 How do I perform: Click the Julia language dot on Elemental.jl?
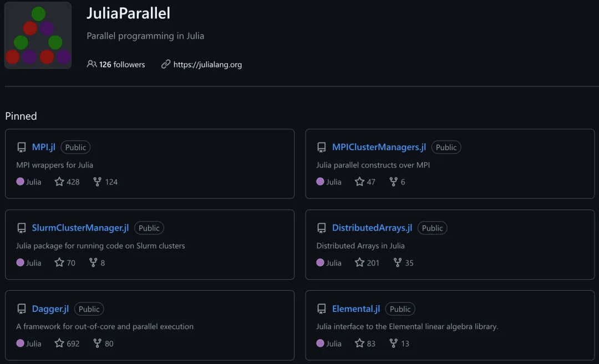320,344
